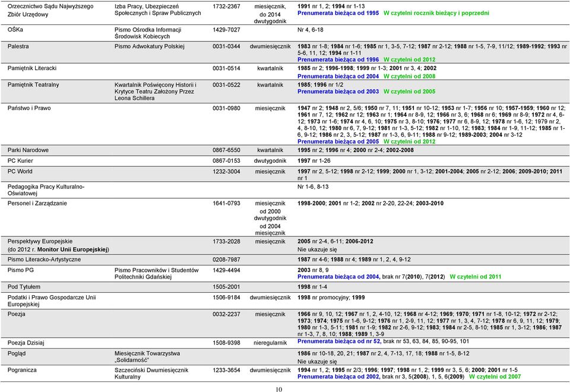Click 'Szczeciński Dwumiesięcznik Kulturalny' subtitle
This screenshot has width=570, height=392.
(151, 374)
